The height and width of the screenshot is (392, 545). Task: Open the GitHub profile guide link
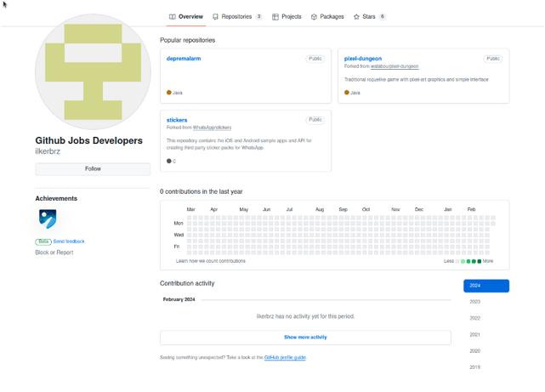(285, 357)
